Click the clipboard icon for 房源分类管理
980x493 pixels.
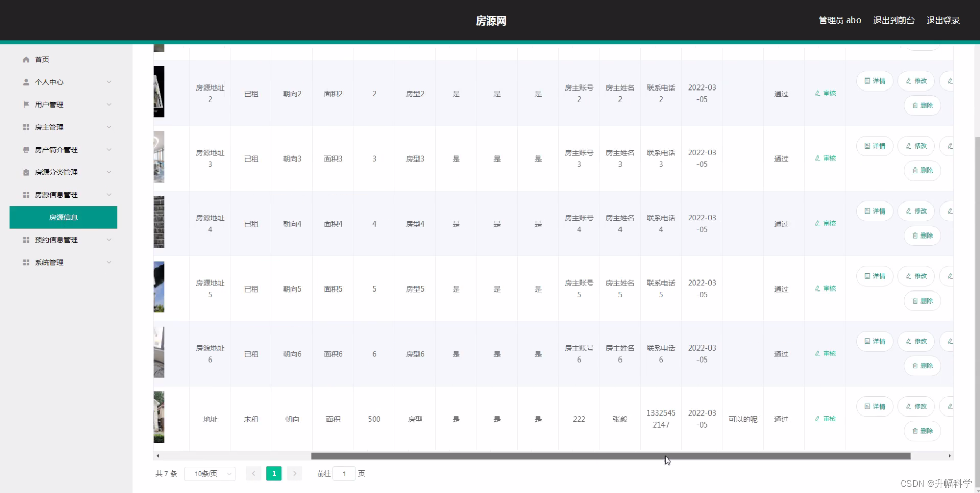click(x=26, y=172)
